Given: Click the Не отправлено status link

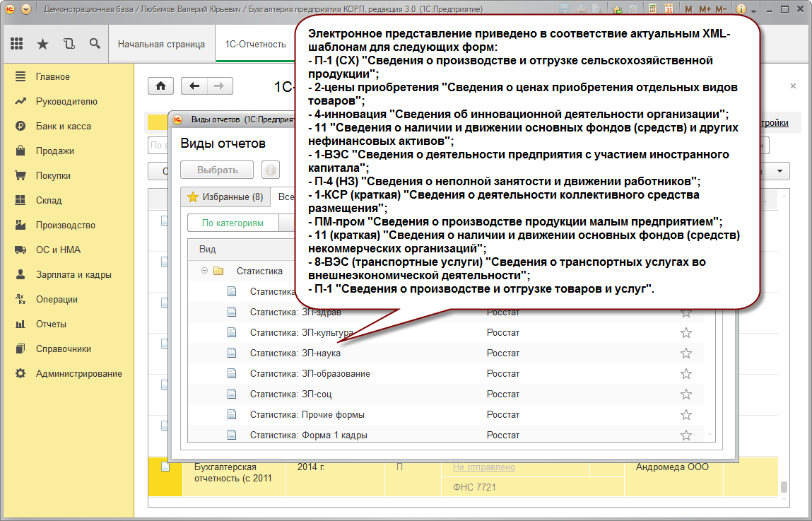Looking at the screenshot, I should point(484,467).
